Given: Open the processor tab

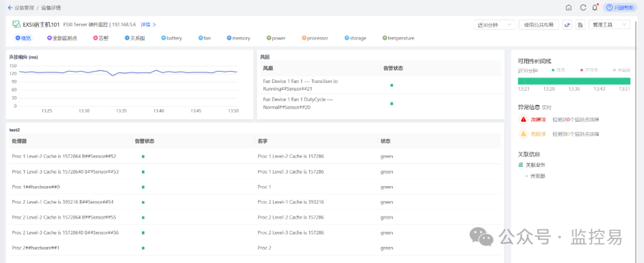Looking at the screenshot, I should click(315, 38).
